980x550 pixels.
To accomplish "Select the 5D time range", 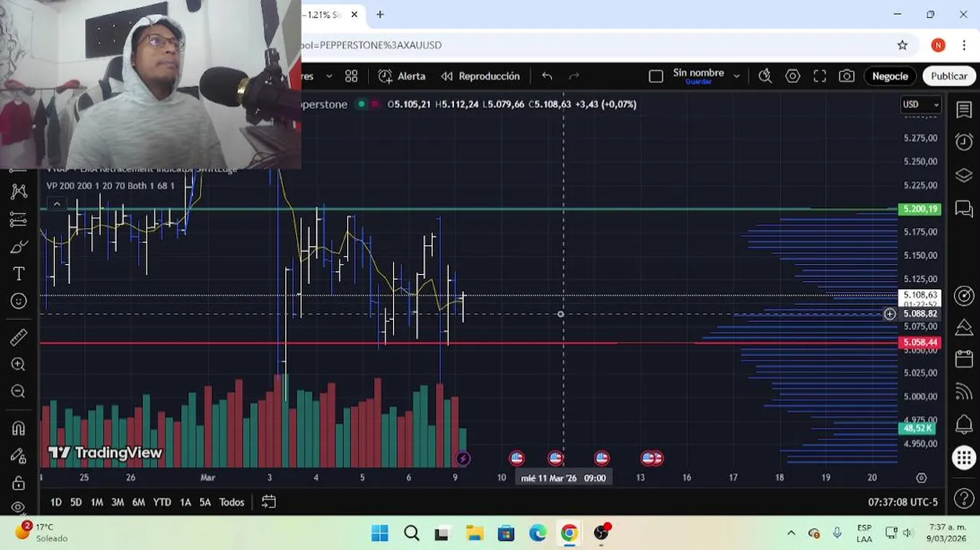I will click(76, 502).
